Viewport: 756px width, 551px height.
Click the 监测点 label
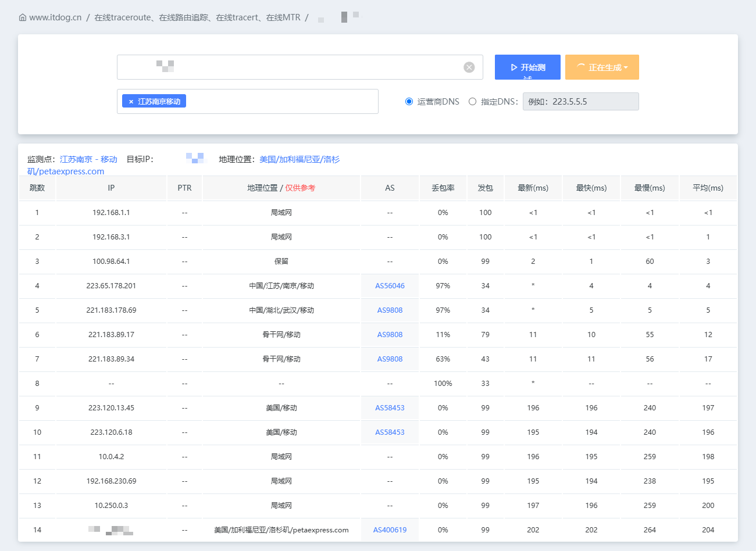coord(41,159)
